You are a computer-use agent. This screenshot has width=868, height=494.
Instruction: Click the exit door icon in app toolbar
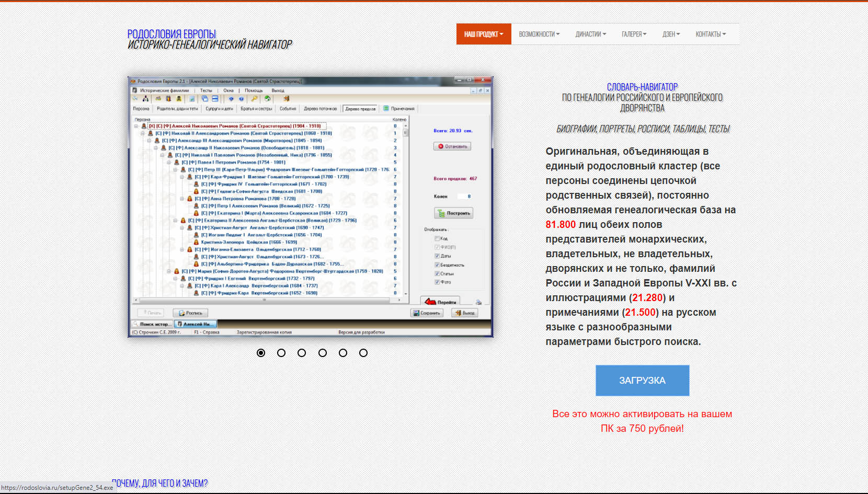(x=286, y=98)
